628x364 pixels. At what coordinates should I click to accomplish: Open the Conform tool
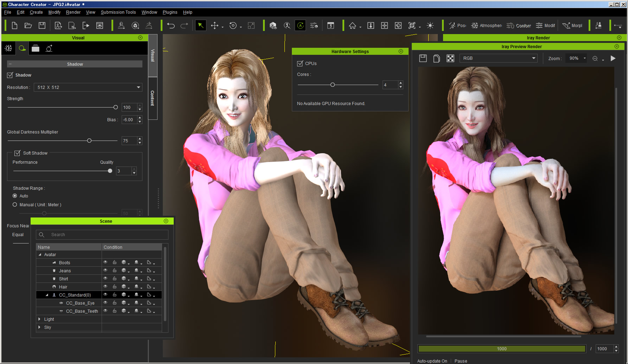tap(519, 26)
